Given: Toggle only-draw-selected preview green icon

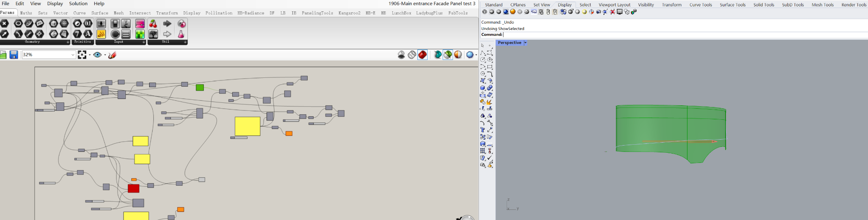Looking at the screenshot, I should (448, 55).
